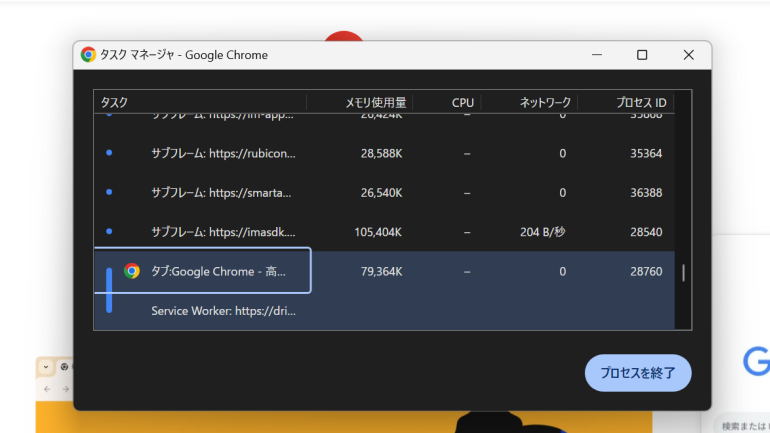The width and height of the screenshot is (770, 433).
Task: Close the Task Manager window
Action: [x=688, y=55]
